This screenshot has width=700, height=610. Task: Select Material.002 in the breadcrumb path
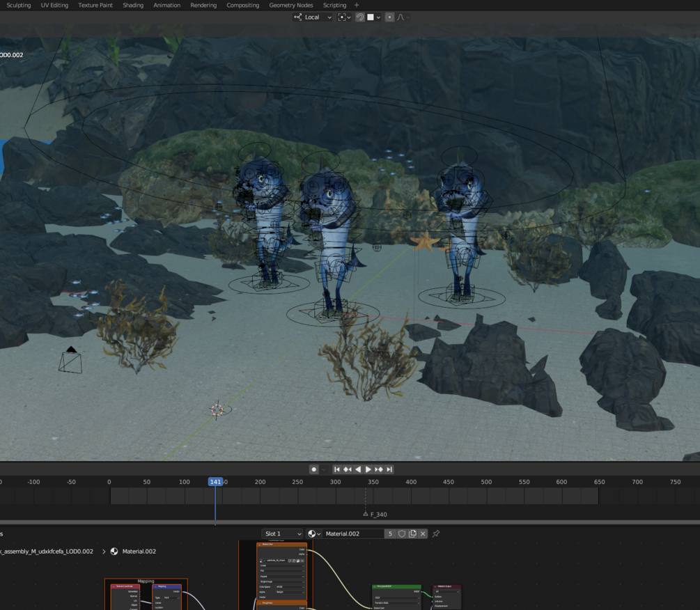(139, 552)
